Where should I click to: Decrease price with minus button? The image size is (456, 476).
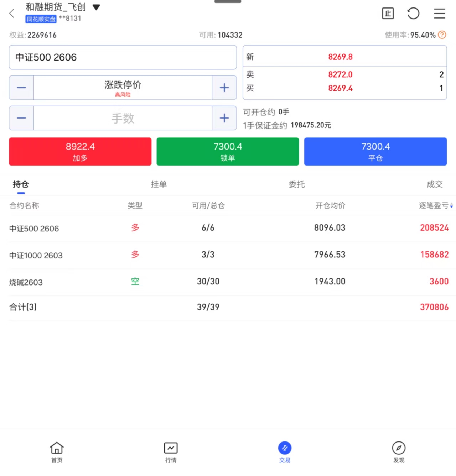pos(21,88)
